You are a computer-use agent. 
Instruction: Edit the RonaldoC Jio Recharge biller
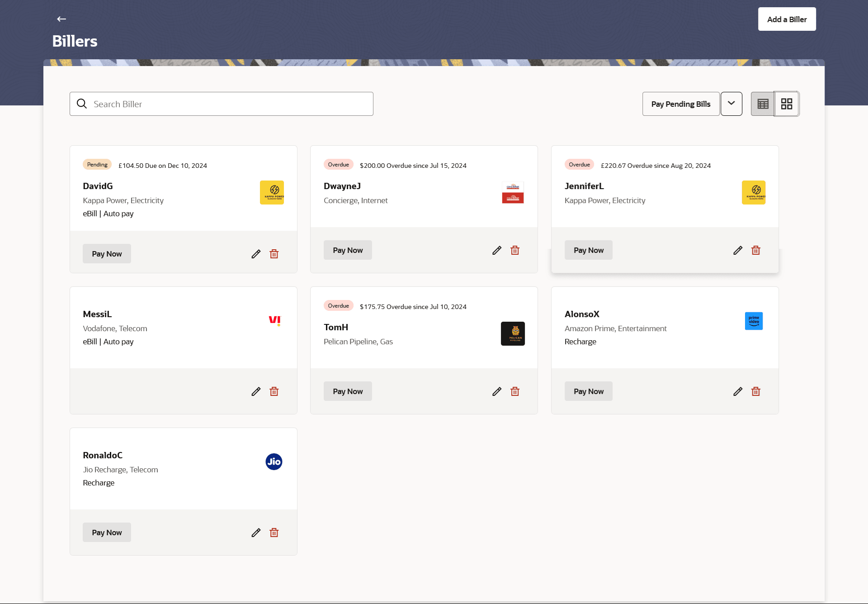256,533
